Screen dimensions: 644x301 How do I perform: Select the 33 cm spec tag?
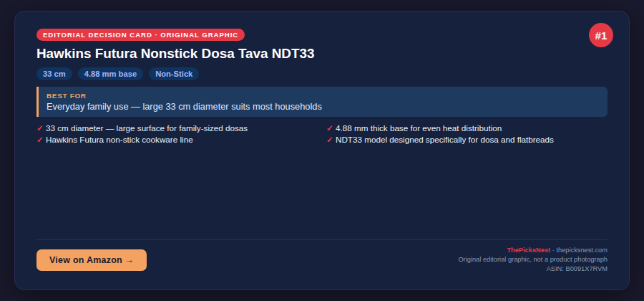click(54, 74)
